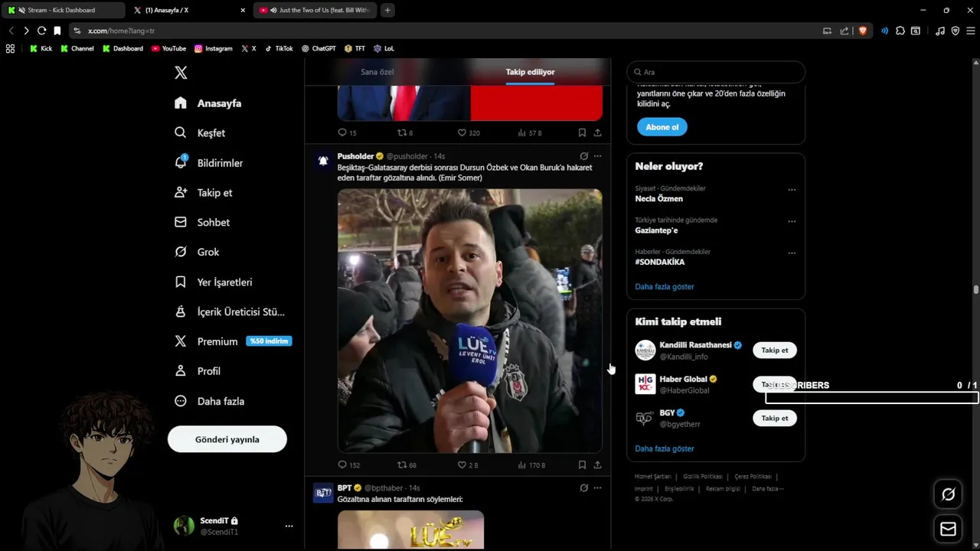
Task: Open Grok in sidebar
Action: (x=196, y=252)
